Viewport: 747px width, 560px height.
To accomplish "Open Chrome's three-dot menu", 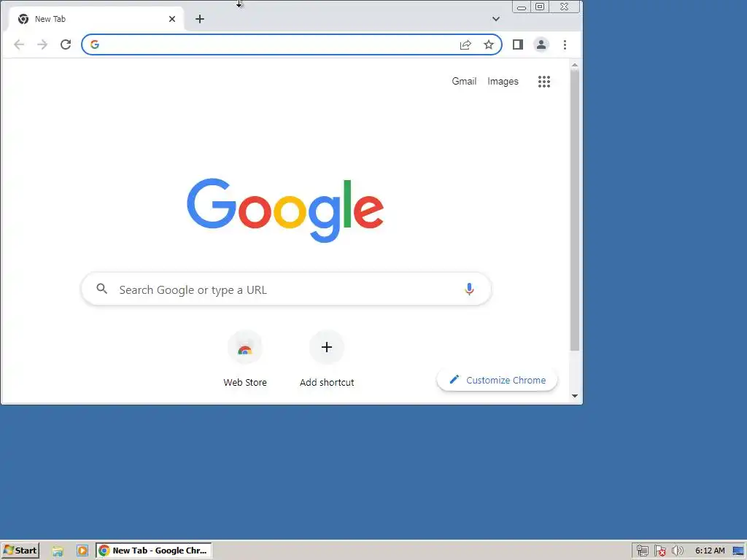I will (565, 44).
